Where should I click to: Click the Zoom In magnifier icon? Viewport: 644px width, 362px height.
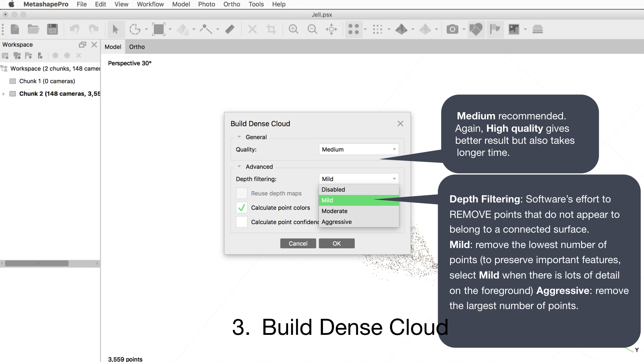click(x=293, y=29)
